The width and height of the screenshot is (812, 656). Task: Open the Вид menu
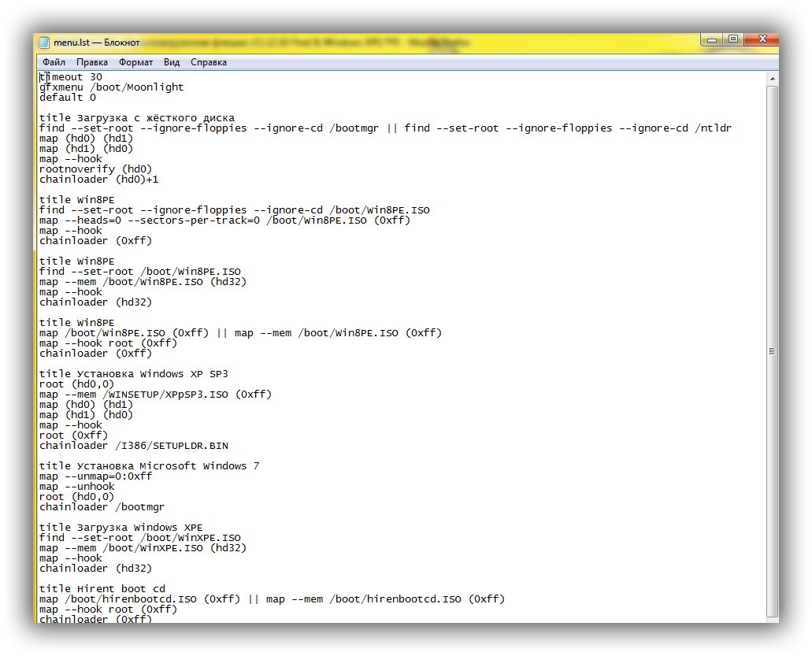click(x=172, y=62)
